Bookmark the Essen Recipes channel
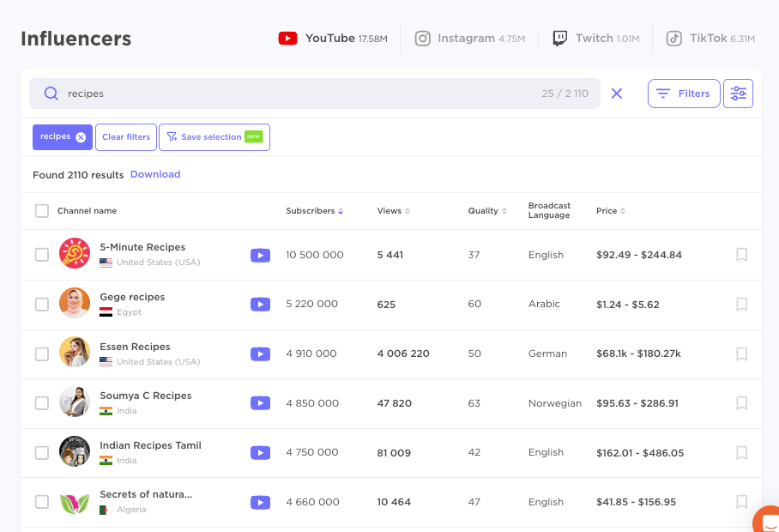 tap(742, 354)
